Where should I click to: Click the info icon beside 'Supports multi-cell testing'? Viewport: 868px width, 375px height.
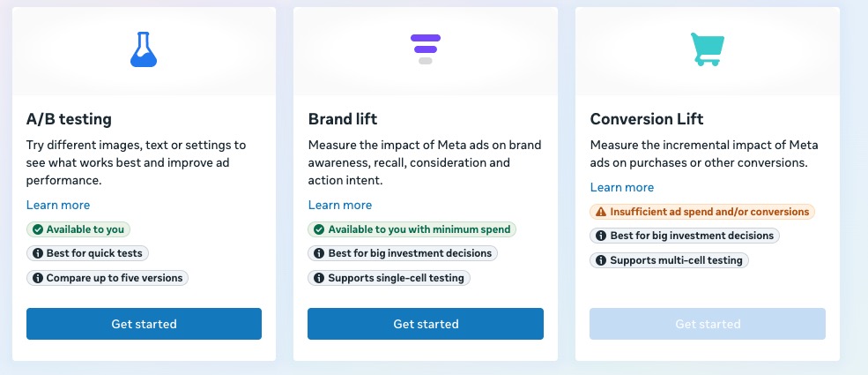[x=601, y=260]
